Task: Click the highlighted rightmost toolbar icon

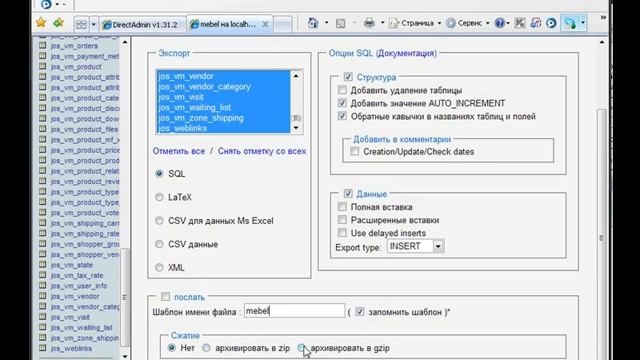Action: pos(570,23)
